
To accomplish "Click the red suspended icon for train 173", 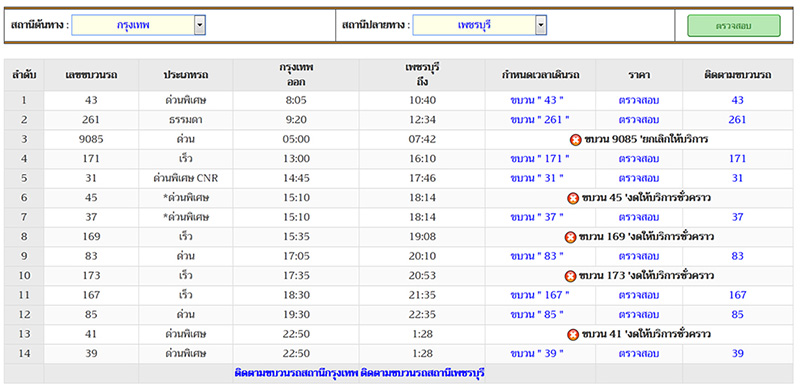I will click(x=570, y=276).
